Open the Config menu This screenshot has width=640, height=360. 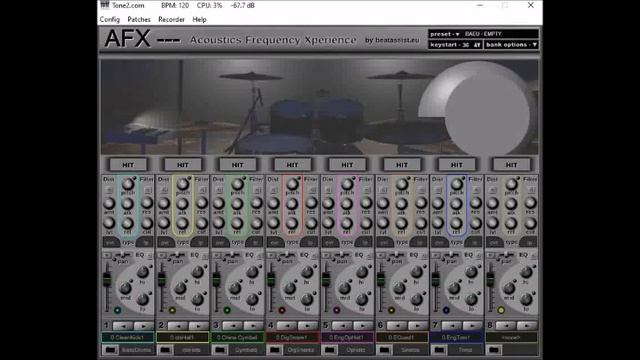110,20
